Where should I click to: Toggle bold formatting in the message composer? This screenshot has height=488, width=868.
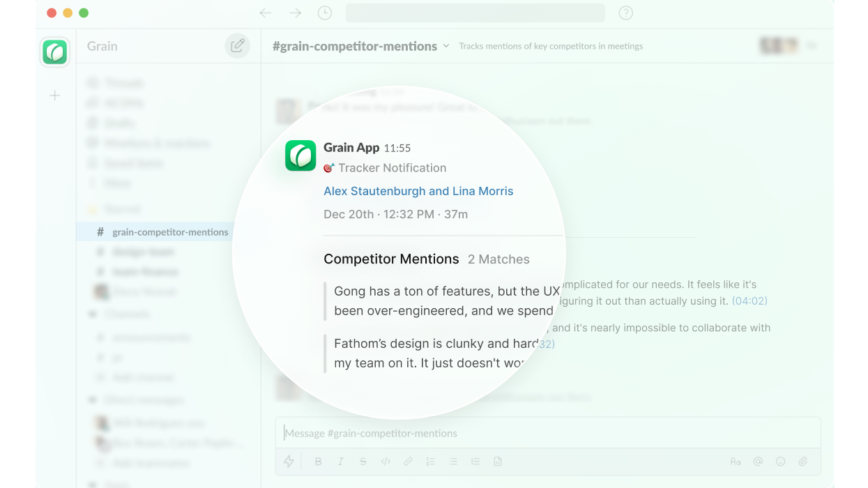click(318, 461)
